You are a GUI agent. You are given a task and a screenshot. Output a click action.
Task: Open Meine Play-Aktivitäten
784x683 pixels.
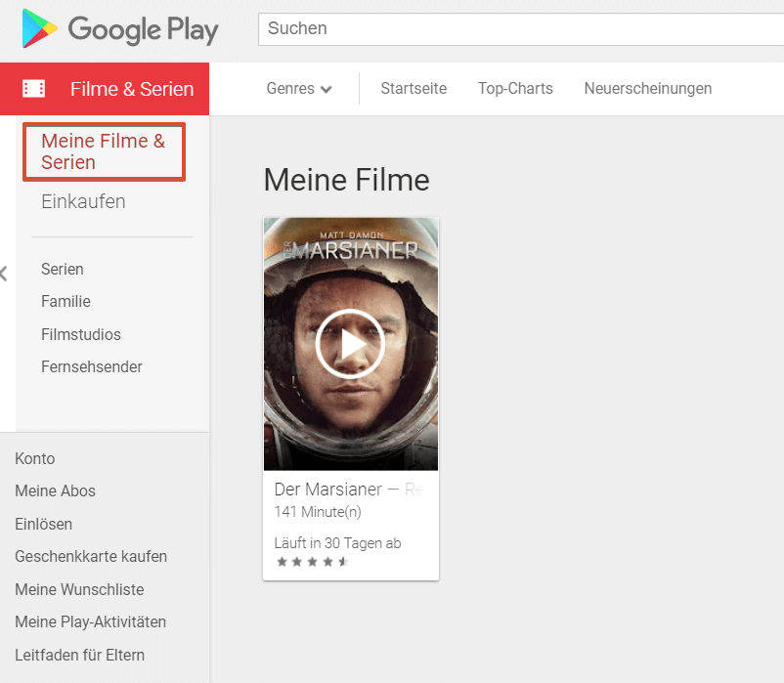[x=90, y=621]
